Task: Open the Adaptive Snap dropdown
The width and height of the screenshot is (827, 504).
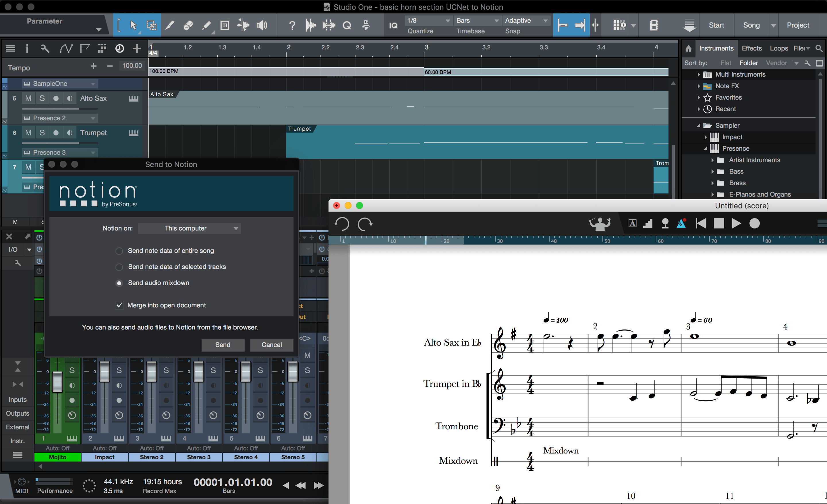Action: (526, 20)
